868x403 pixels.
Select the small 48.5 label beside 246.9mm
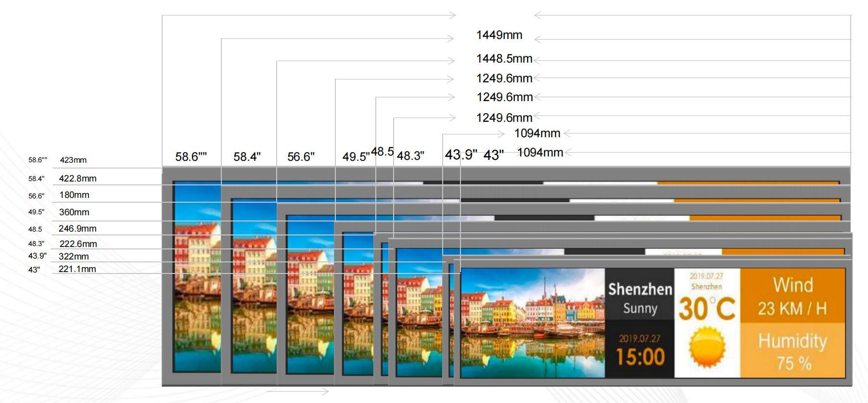(35, 229)
